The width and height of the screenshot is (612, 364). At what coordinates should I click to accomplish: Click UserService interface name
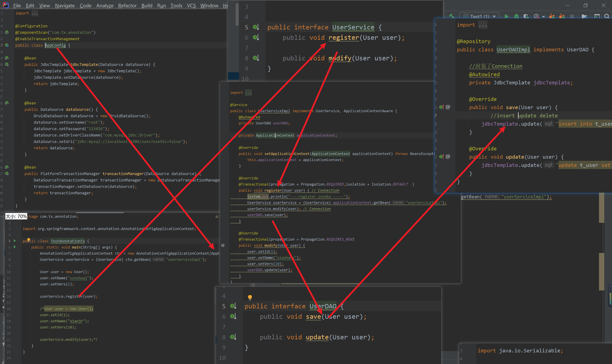click(353, 27)
